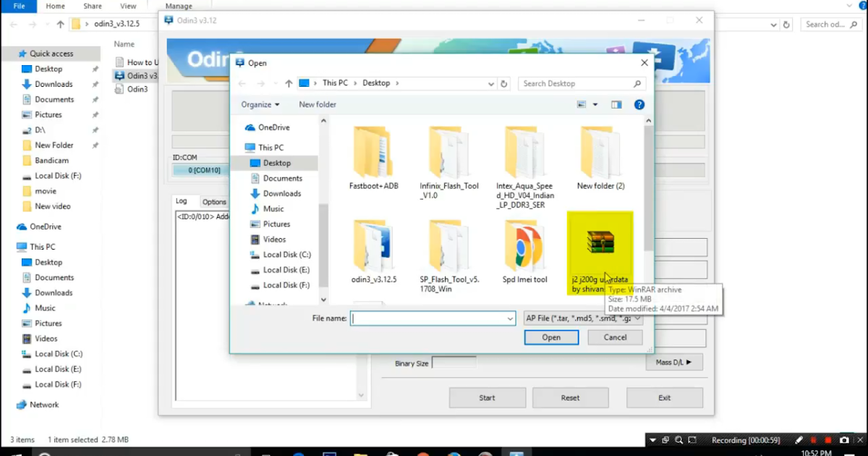Select the New folder (2) icon

600,159
